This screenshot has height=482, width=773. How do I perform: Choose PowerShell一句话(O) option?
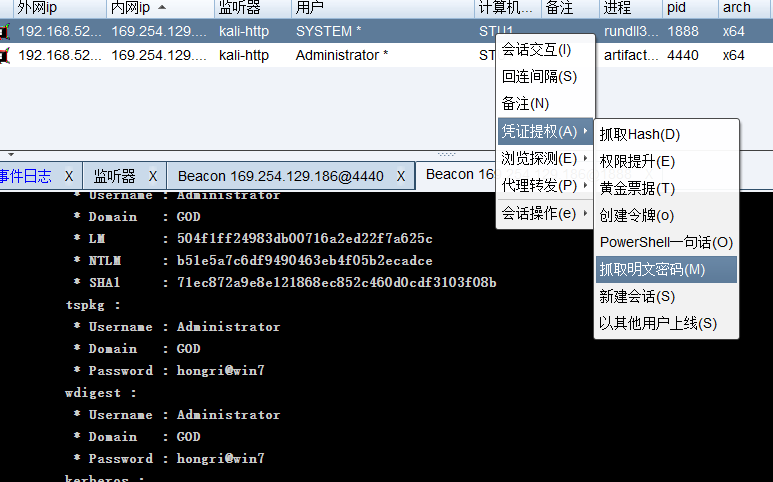point(666,242)
